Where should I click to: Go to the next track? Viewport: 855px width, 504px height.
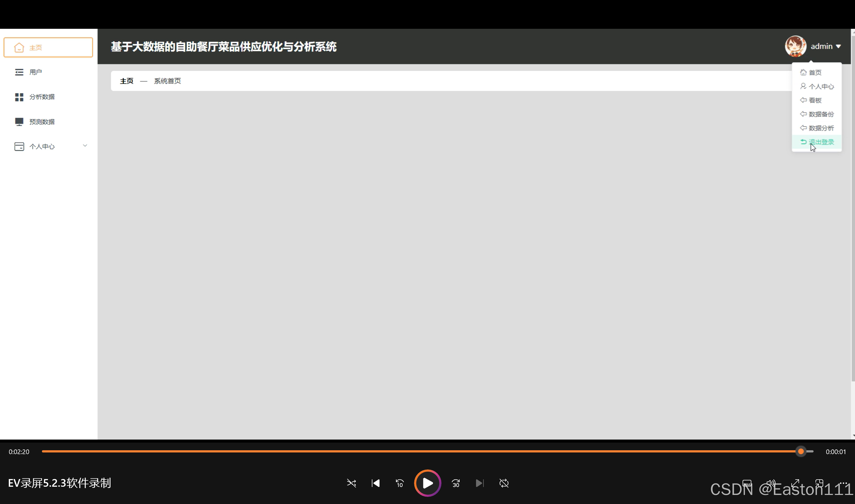point(480,483)
